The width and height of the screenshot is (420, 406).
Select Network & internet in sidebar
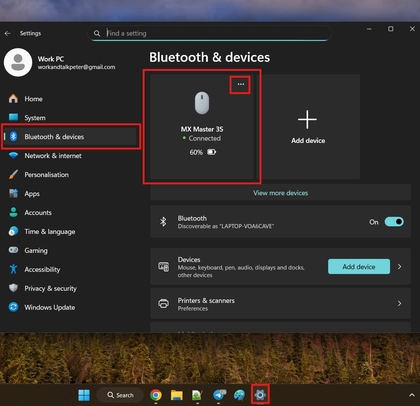pyautogui.click(x=70, y=156)
